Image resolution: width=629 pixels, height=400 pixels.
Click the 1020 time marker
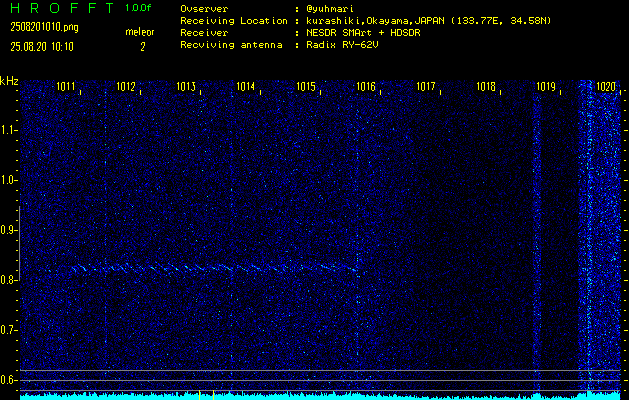pos(606,87)
